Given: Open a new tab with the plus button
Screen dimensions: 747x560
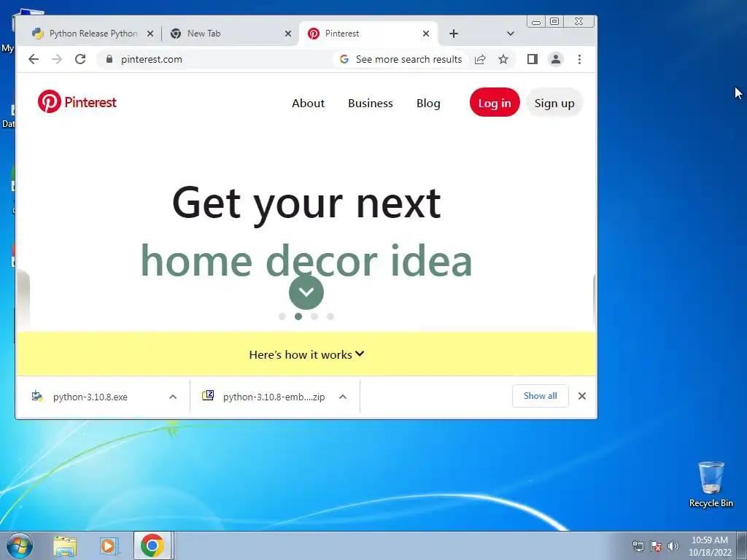Looking at the screenshot, I should pyautogui.click(x=454, y=34).
